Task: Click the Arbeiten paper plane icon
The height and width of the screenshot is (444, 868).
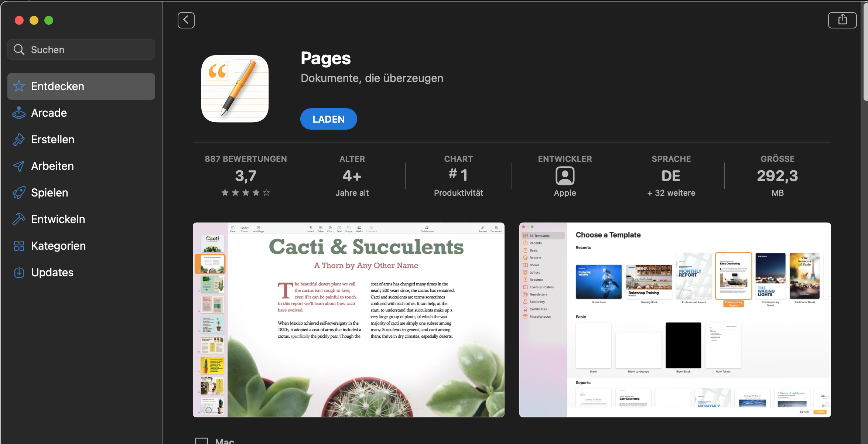Action: 19,166
